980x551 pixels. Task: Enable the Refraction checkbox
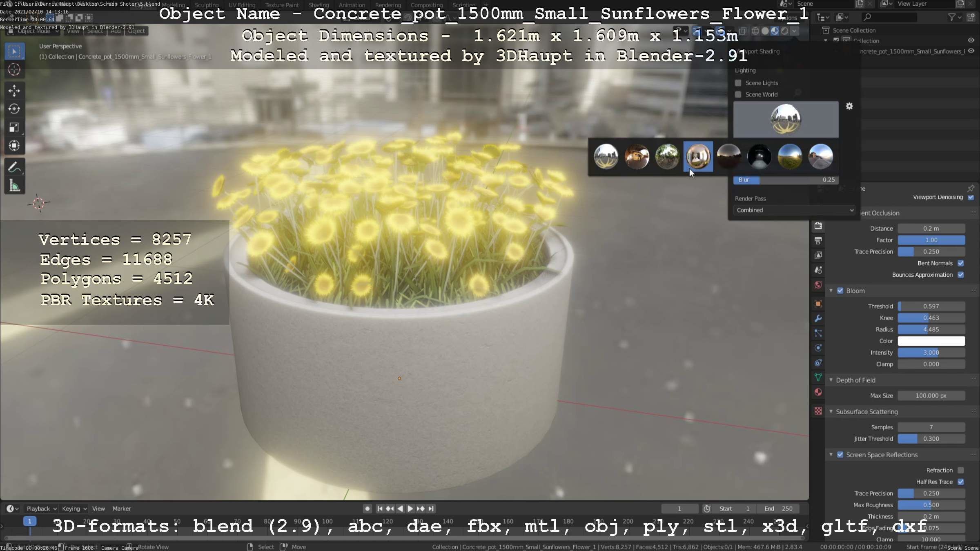point(961,470)
